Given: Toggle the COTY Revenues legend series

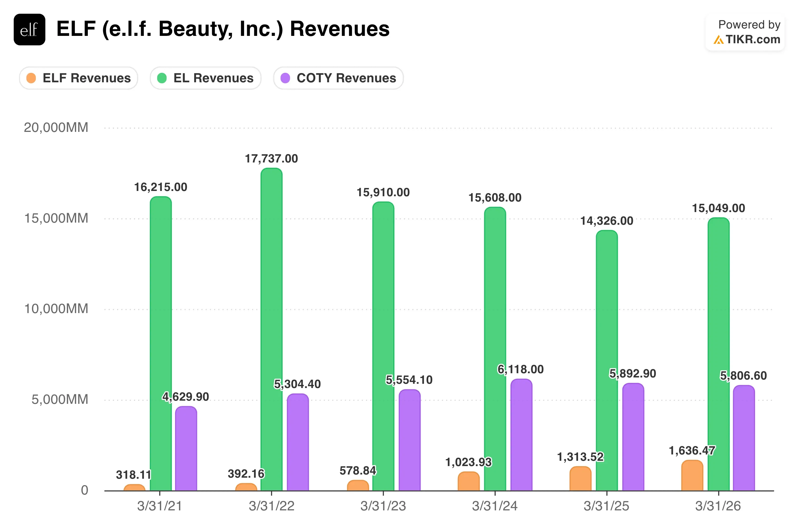Looking at the screenshot, I should point(338,78).
